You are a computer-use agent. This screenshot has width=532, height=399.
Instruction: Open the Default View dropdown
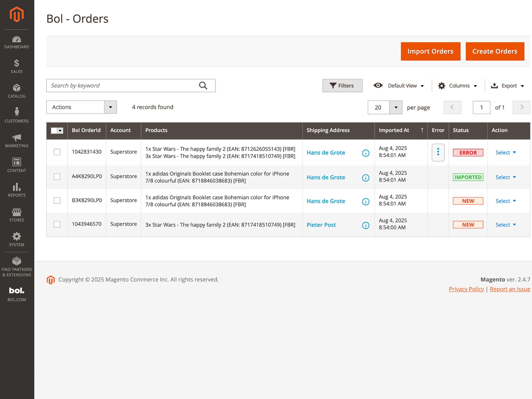coord(399,85)
